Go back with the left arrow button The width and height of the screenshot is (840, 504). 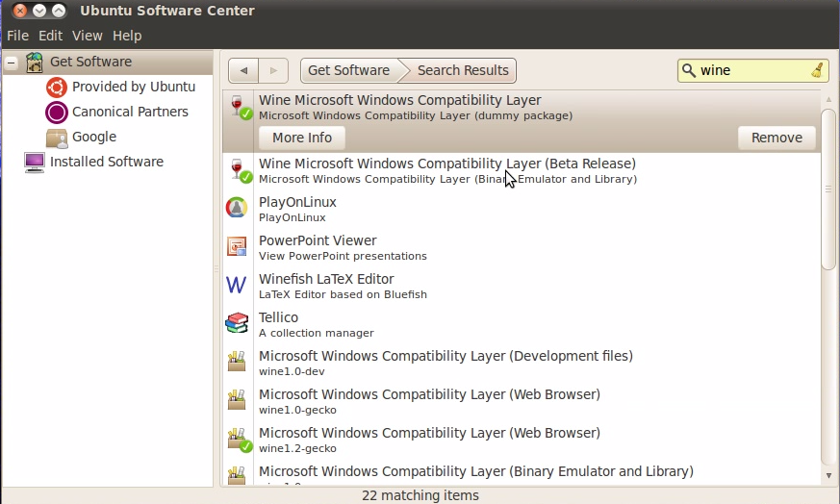point(243,71)
